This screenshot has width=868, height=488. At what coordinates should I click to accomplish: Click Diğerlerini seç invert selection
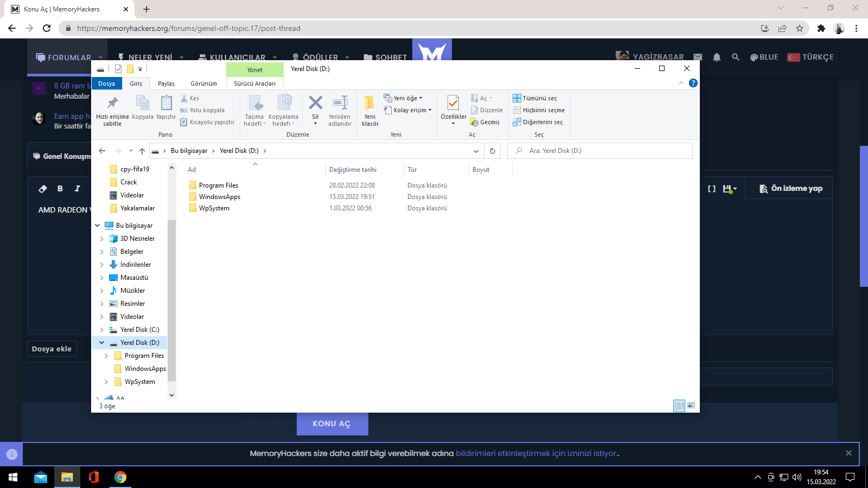pyautogui.click(x=538, y=122)
